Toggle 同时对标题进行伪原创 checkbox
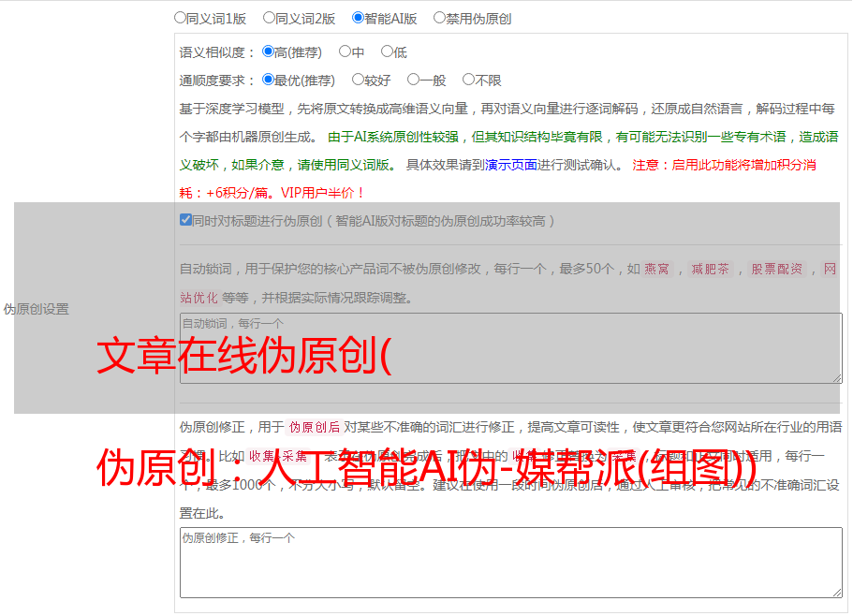Image resolution: width=853 pixels, height=616 pixels. [185, 220]
